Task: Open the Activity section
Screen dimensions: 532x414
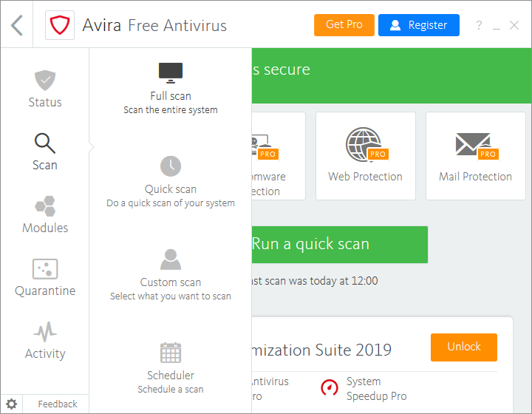Action: coord(45,341)
